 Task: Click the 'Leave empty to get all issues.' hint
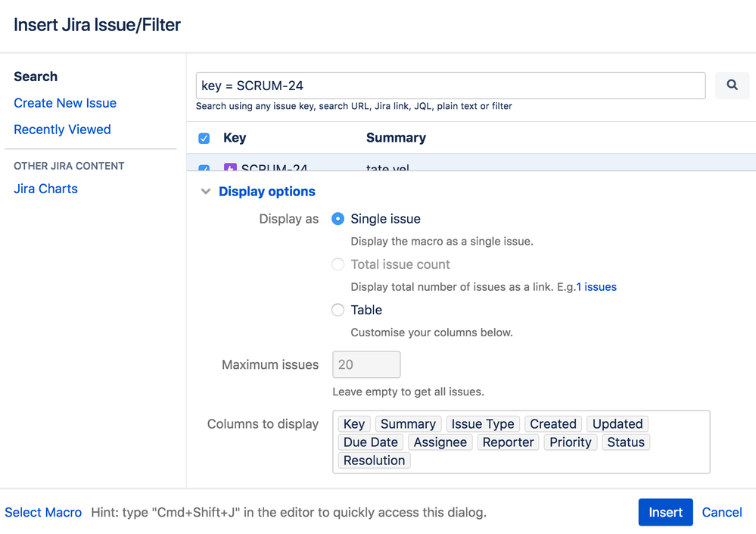click(409, 392)
